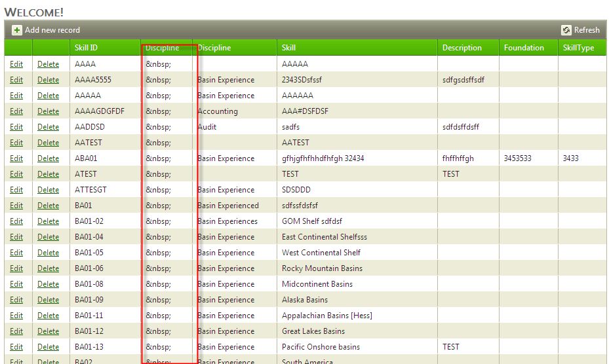Edit the BA01 record
This screenshot has width=609, height=364.
(x=16, y=206)
